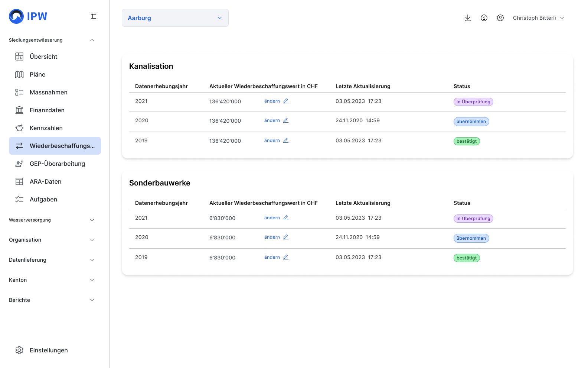The width and height of the screenshot is (588, 368).
Task: Click pencil icon for Kanalisation 2021 row
Action: pos(286,101)
